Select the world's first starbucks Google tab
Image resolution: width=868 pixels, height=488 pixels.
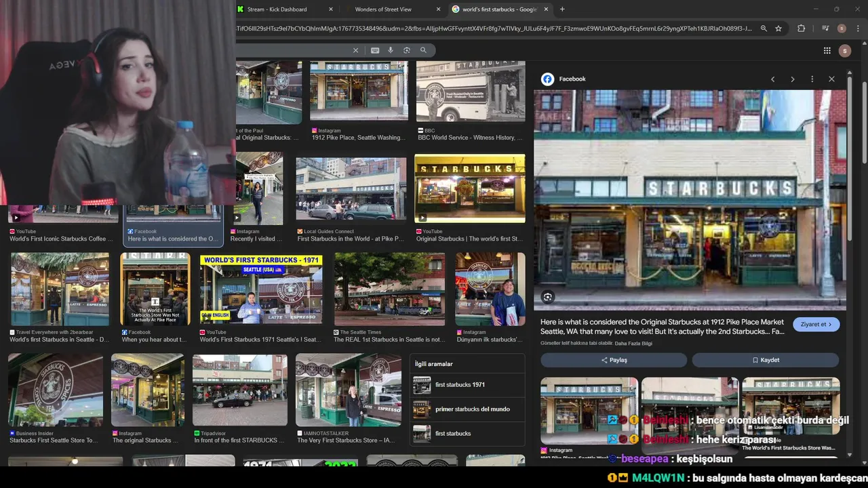tap(499, 9)
